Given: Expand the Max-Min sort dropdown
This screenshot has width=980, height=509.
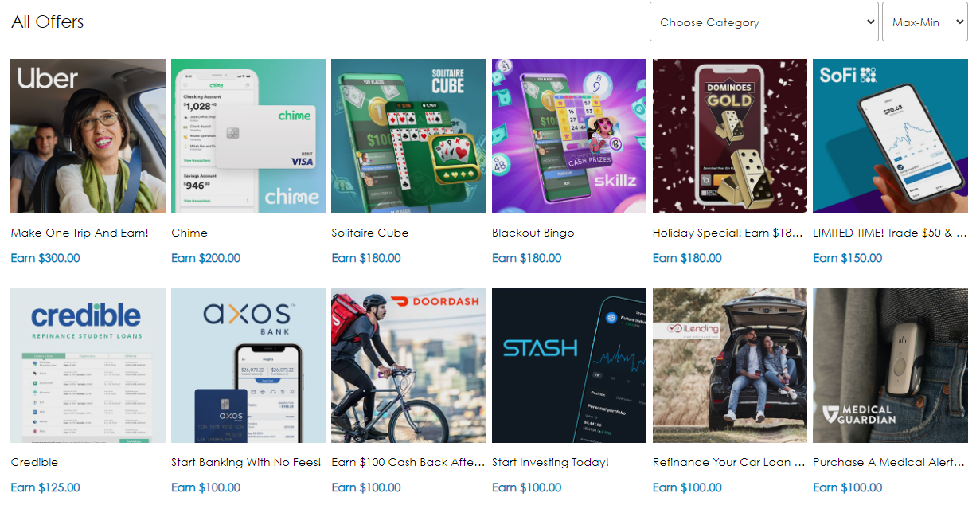Looking at the screenshot, I should point(925,22).
